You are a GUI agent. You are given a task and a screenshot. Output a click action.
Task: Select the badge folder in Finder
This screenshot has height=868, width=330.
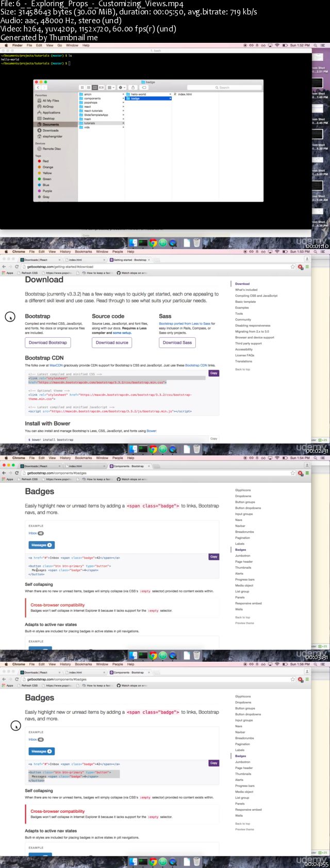click(148, 99)
